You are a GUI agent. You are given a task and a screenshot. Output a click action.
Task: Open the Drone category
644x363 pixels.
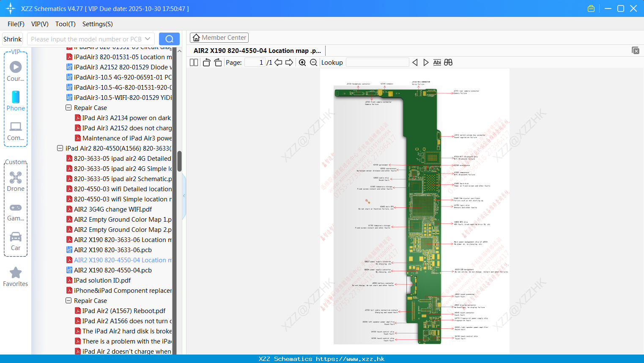point(16,181)
